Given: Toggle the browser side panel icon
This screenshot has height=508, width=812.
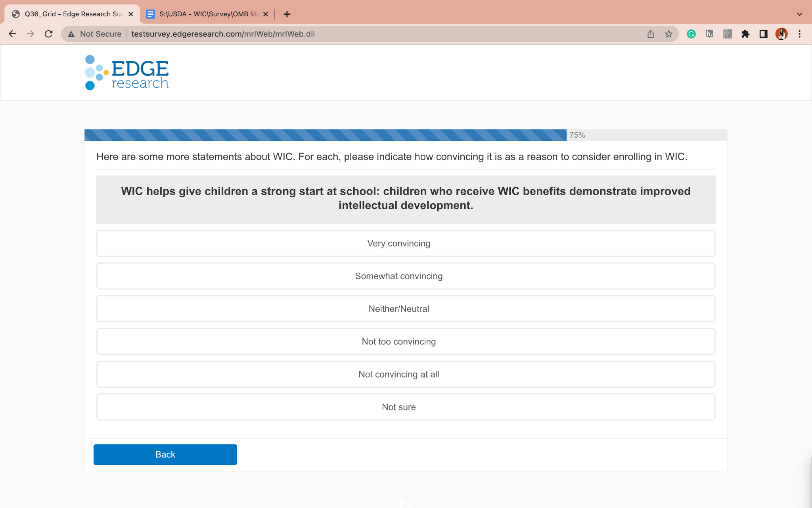Looking at the screenshot, I should coord(763,34).
